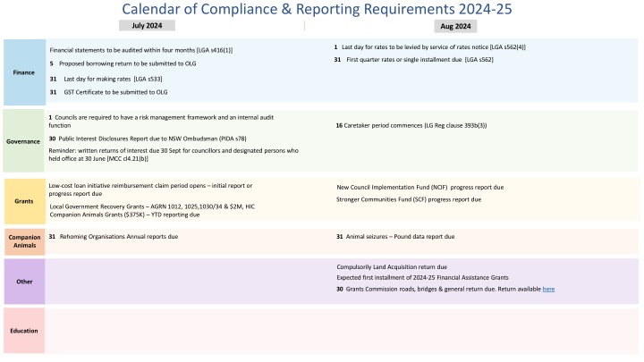This screenshot has width=644, height=362.
Task: Click the Education category label
Action: 24,331
